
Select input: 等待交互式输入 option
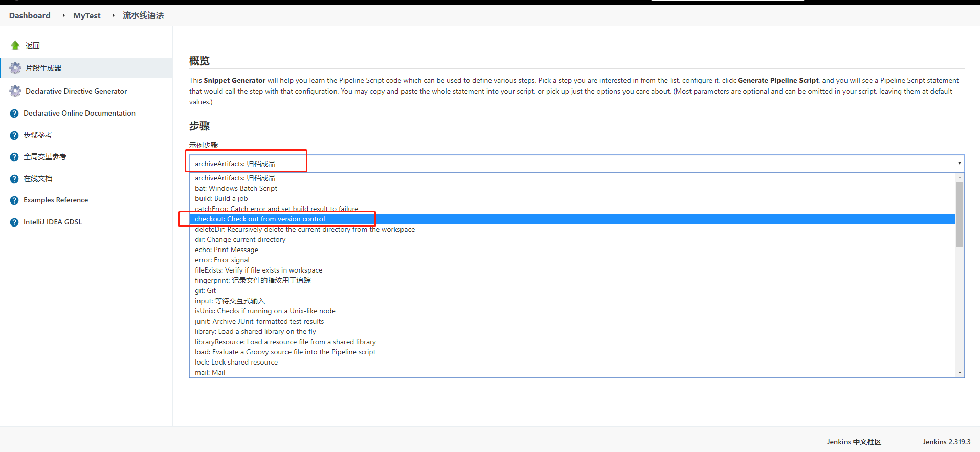572,301
